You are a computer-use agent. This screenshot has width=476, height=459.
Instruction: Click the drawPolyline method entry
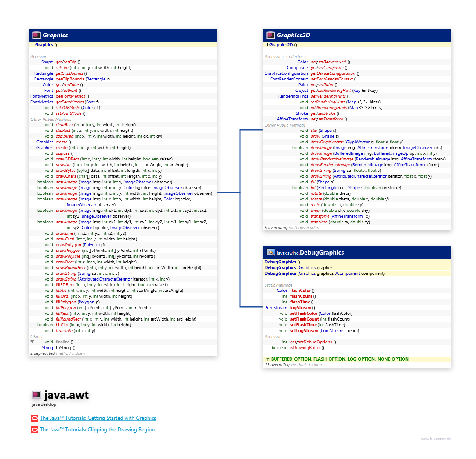[68, 256]
